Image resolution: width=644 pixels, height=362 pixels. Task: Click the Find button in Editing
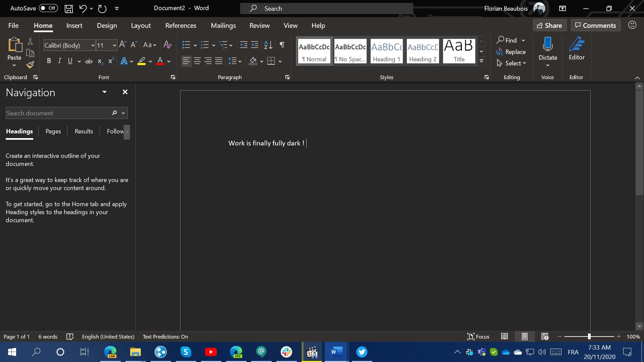[507, 40]
